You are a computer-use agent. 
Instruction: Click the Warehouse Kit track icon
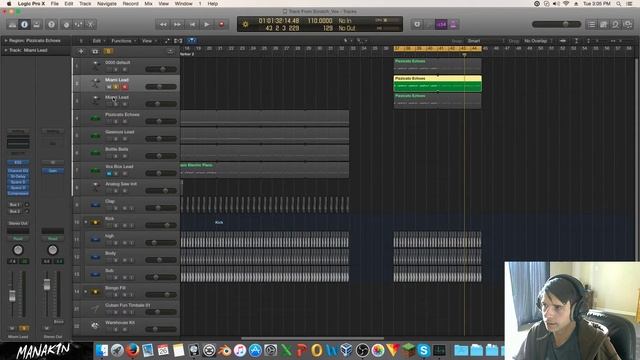95,326
